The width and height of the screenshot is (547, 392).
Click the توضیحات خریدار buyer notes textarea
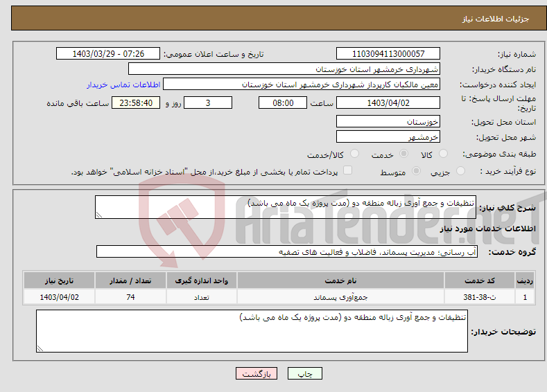pyautogui.click(x=252, y=331)
